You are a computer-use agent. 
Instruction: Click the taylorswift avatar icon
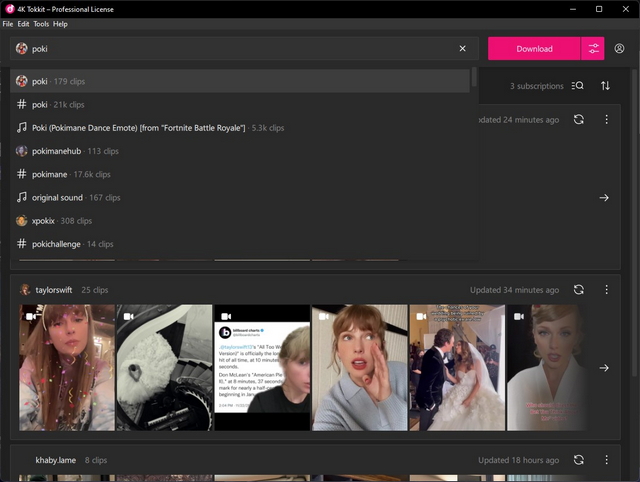pos(25,290)
